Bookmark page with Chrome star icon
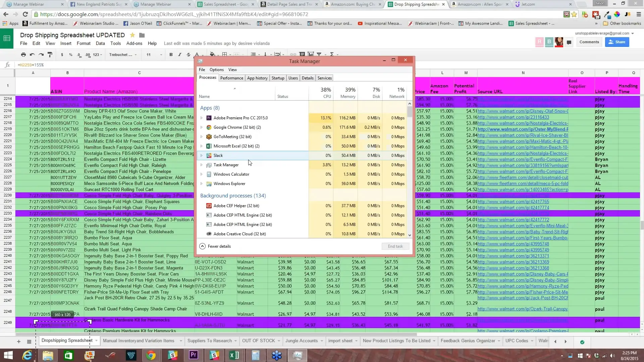644x362 pixels. pyautogui.click(x=574, y=14)
